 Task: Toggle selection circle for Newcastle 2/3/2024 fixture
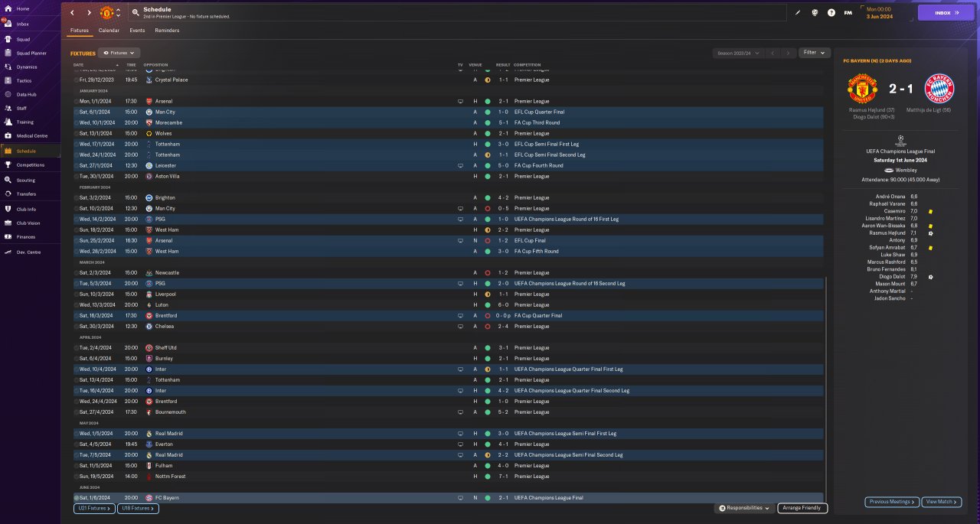click(77, 272)
